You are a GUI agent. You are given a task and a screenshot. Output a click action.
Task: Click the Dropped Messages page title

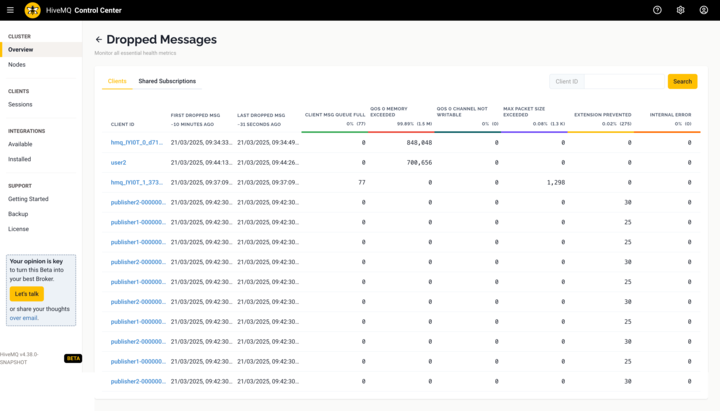click(162, 39)
